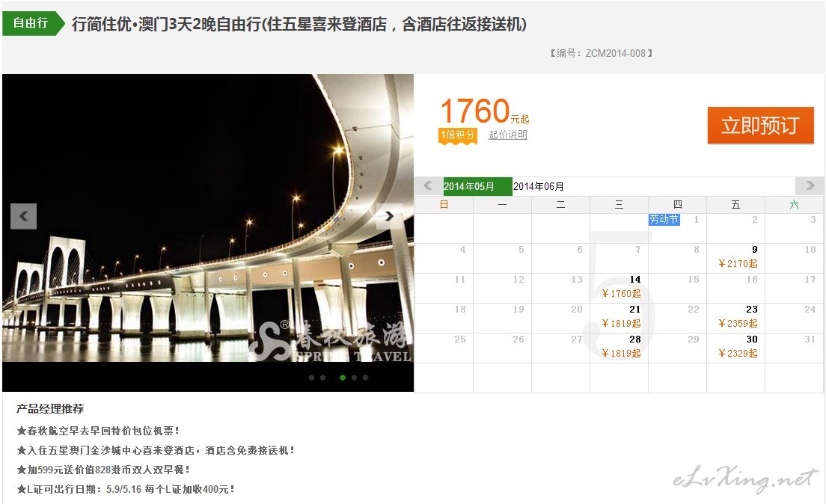Select the fifth carousel indicator dot
The image size is (826, 504).
[x=365, y=378]
